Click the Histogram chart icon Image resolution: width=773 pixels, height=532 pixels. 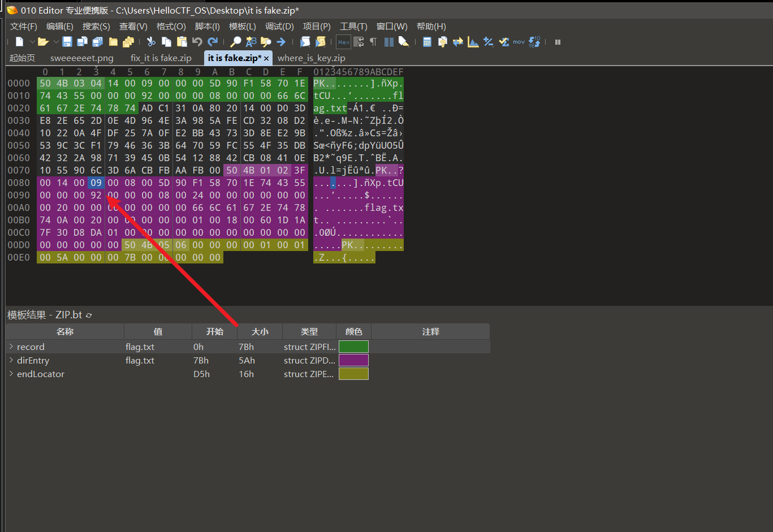click(x=473, y=42)
